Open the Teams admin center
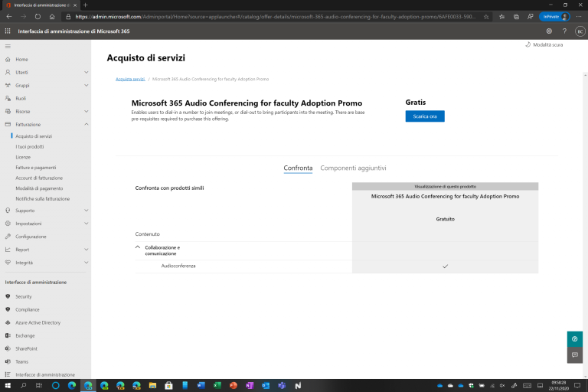 click(21, 361)
